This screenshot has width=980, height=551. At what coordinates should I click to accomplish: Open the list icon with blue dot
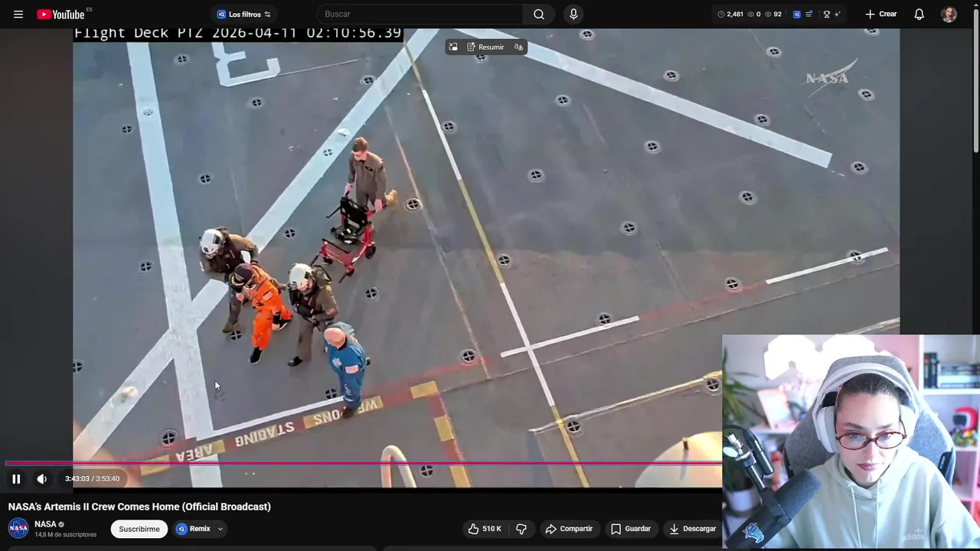(x=808, y=15)
